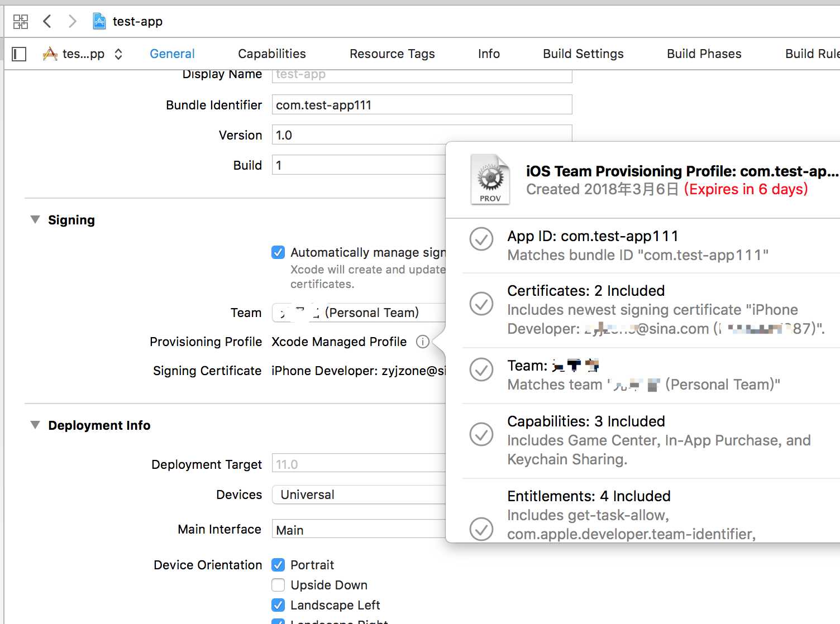Click the test-app project file icon

[x=99, y=22]
